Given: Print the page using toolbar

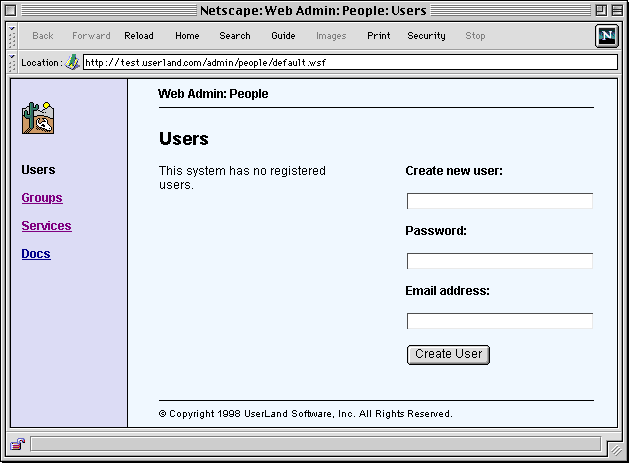Looking at the screenshot, I should pyautogui.click(x=379, y=36).
